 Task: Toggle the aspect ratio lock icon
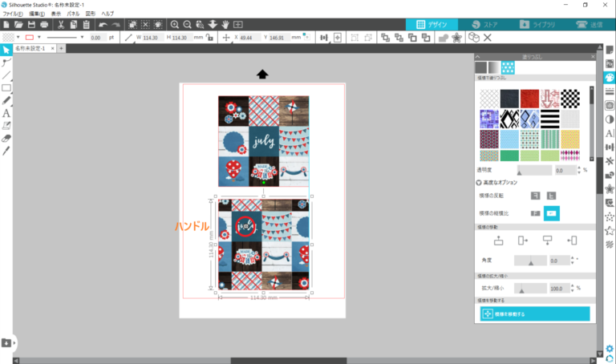click(210, 38)
